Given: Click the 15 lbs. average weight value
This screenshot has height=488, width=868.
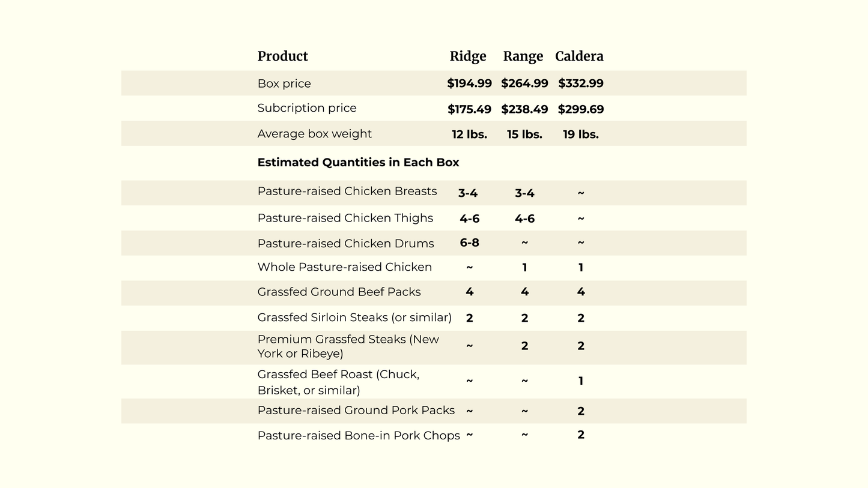Looking at the screenshot, I should coord(524,134).
